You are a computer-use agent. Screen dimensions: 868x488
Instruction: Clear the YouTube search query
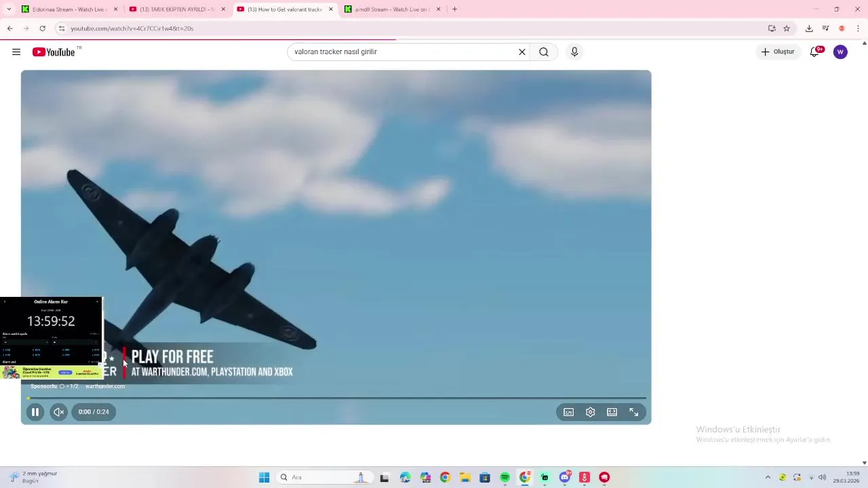point(522,52)
